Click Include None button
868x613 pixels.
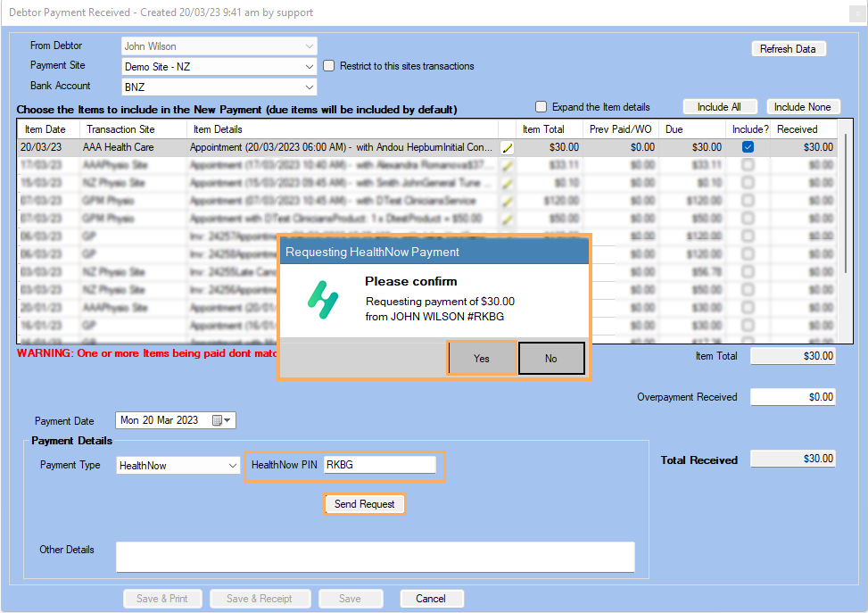point(803,107)
